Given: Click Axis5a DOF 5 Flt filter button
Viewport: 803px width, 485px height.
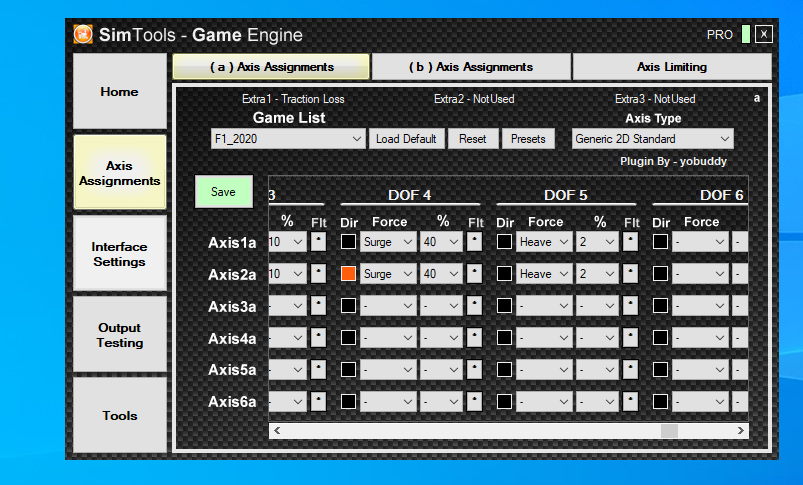Looking at the screenshot, I should coord(630,369).
